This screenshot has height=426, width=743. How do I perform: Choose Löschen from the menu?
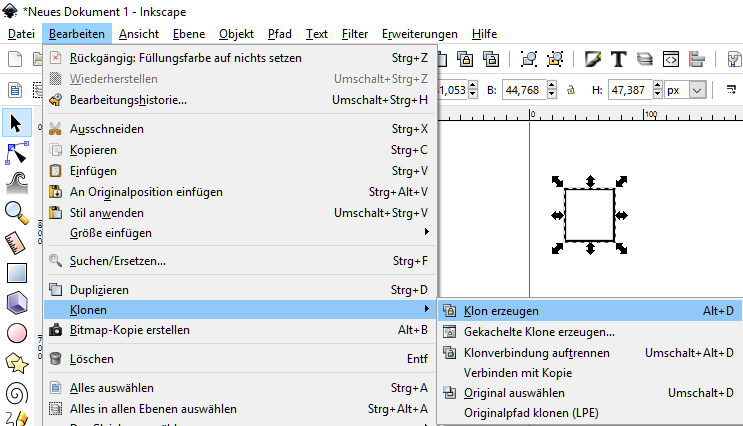pyautogui.click(x=240, y=359)
